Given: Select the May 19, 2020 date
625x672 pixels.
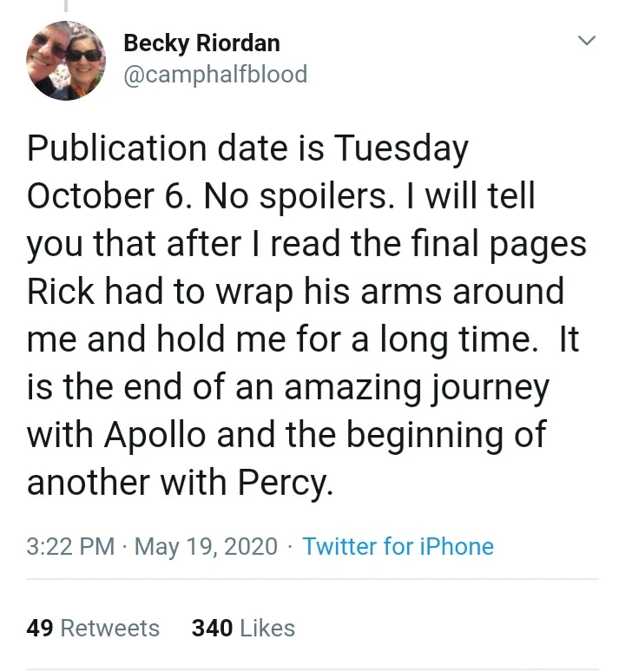Looking at the screenshot, I should coord(207,547).
